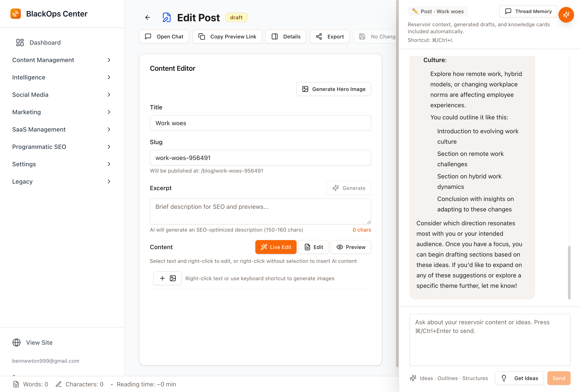Open the Details panel
Screen dimensions: 581x392
[x=286, y=36]
